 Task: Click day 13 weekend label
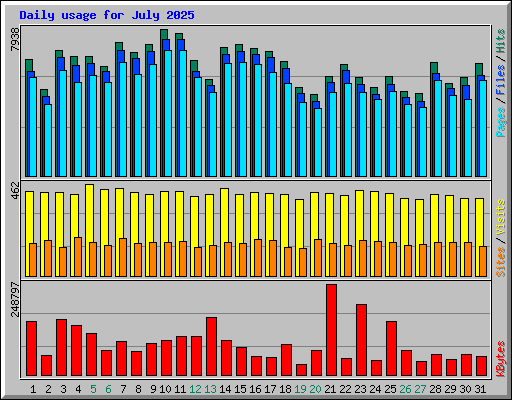point(210,389)
